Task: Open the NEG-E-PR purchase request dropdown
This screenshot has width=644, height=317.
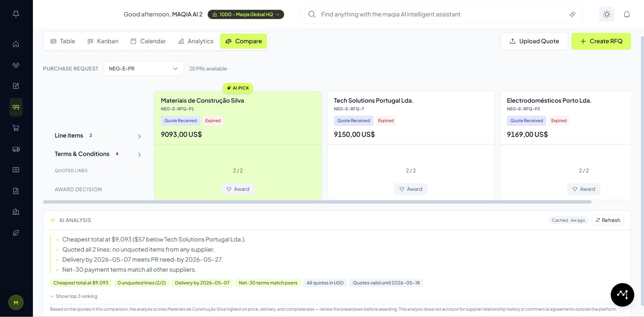Action: coord(143,69)
